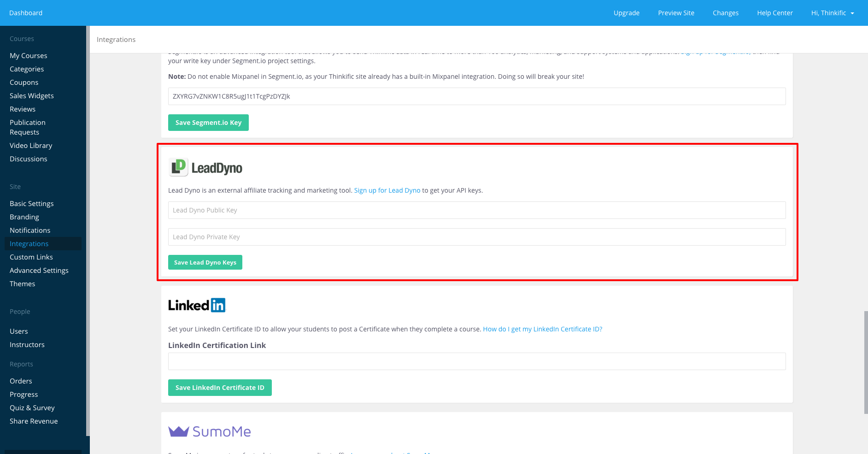Screen dimensions: 868x454
Task: Open the Changes menu item
Action: tap(726, 13)
